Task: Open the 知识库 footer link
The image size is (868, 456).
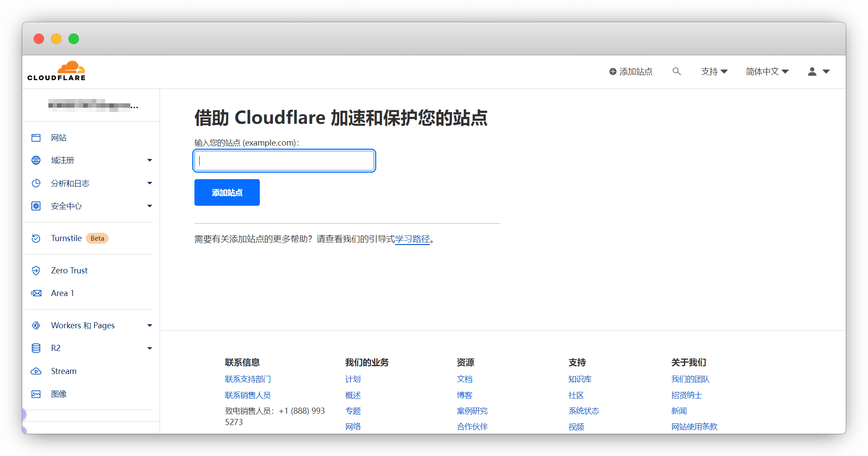Action: tap(580, 379)
